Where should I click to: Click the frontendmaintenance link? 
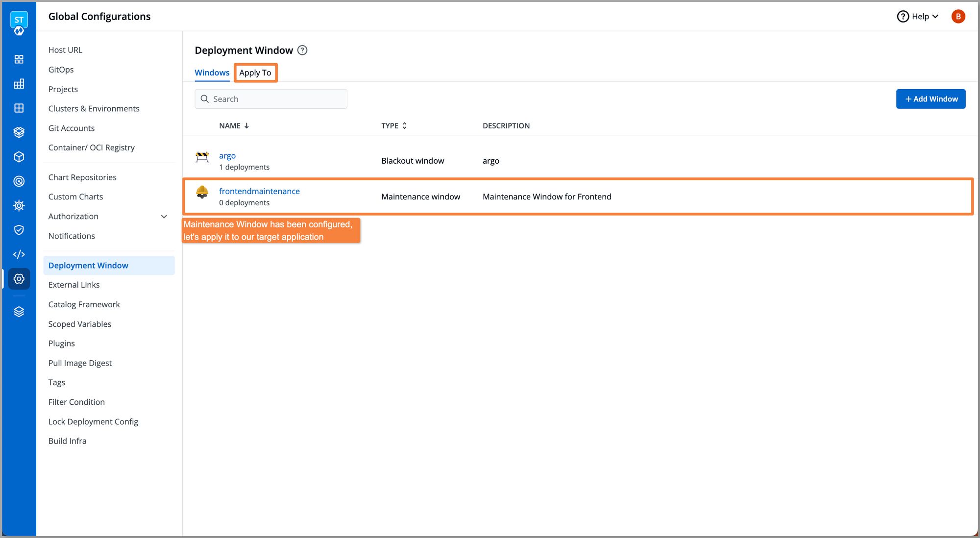[x=260, y=191]
